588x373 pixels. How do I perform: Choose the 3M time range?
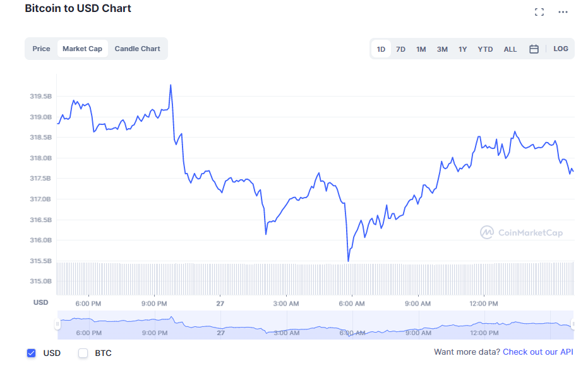point(442,49)
